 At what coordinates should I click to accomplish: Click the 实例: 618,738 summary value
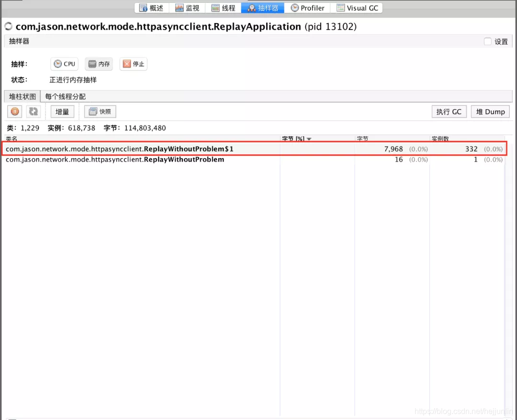[x=71, y=128]
